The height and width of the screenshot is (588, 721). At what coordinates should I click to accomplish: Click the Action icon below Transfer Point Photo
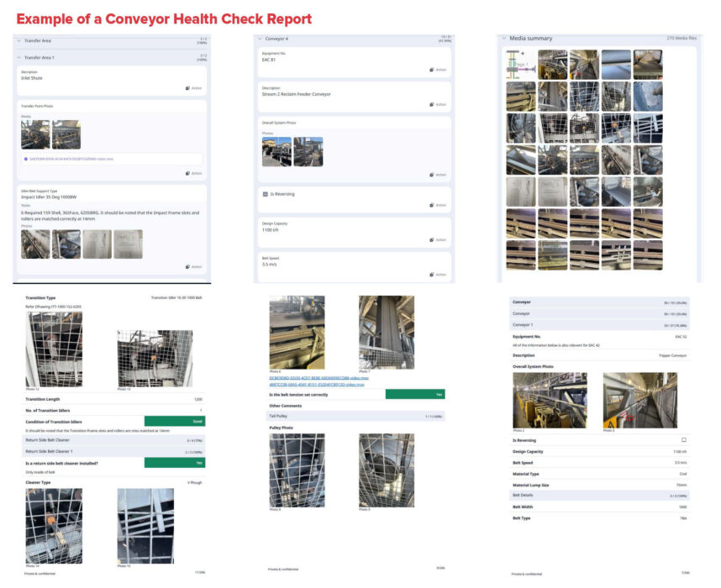click(192, 172)
